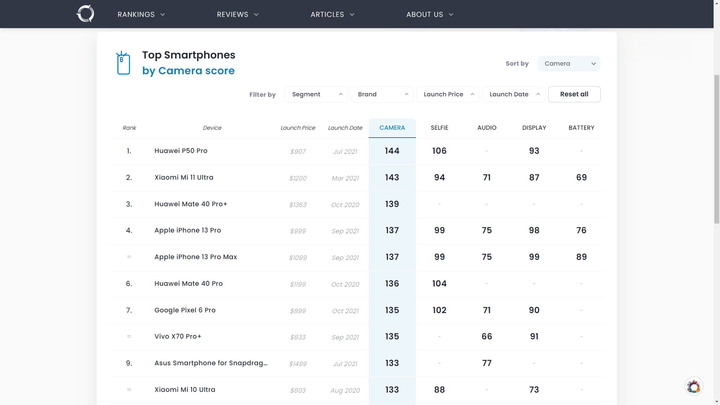The height and width of the screenshot is (405, 720).
Task: Click display score 73 for Xiaomi Mi 10 Ultra
Action: click(534, 389)
